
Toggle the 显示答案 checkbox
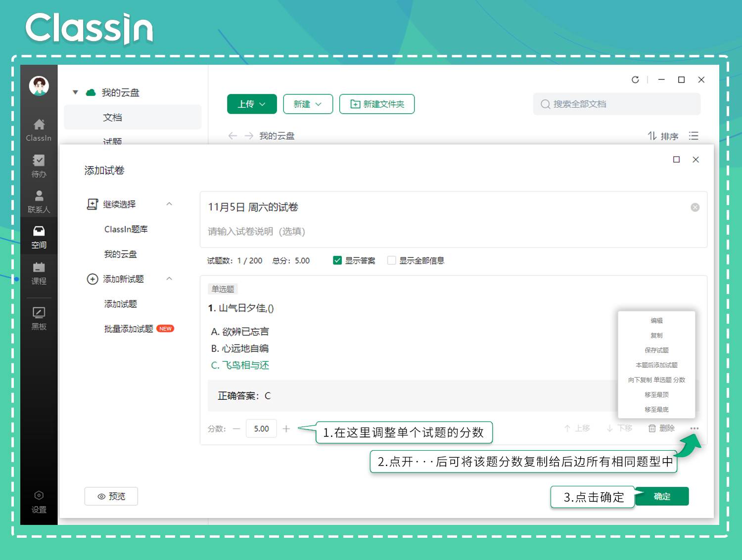[337, 260]
